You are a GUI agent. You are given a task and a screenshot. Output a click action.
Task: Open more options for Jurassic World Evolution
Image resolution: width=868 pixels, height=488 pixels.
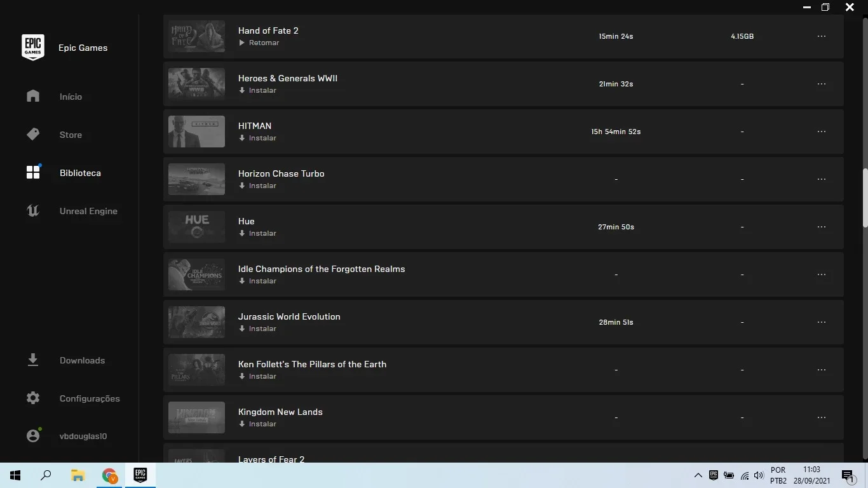click(x=822, y=322)
